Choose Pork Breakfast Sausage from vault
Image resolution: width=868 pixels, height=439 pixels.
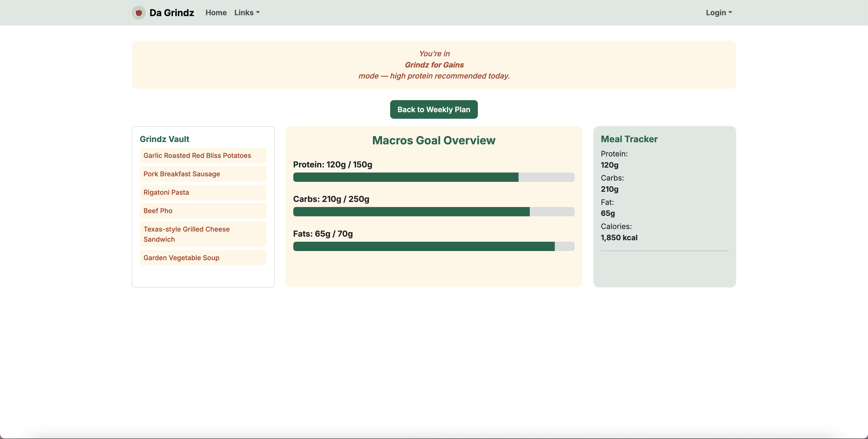182,174
